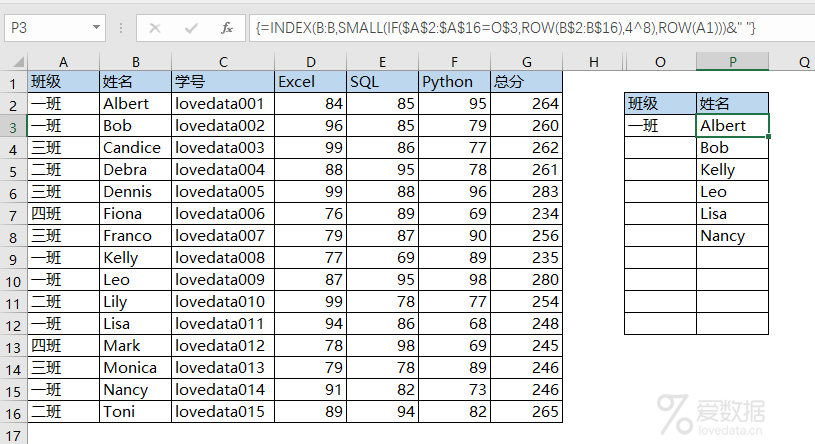Click cell containing lovedata005
The height and width of the screenshot is (444, 815).
223,192
